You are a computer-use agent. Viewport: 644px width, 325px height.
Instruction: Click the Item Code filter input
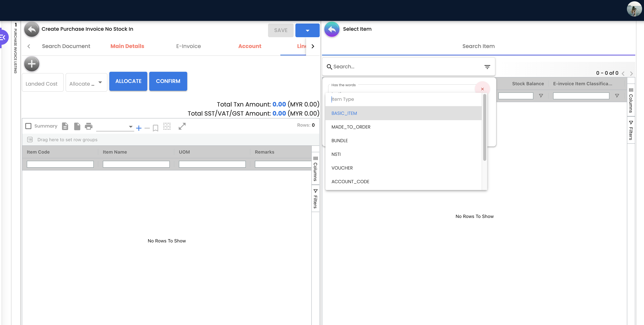(60, 164)
